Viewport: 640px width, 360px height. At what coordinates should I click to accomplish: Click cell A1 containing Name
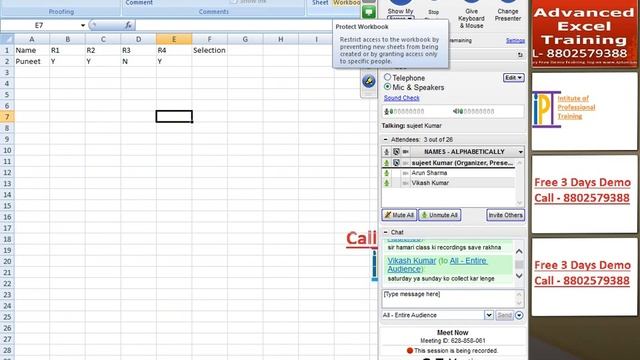(32, 50)
